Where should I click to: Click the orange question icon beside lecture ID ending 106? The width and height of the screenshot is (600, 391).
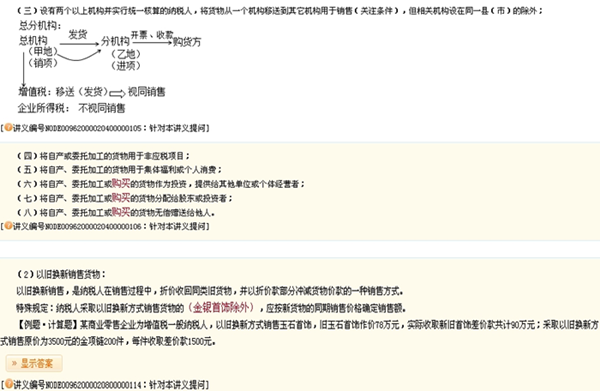[x=8, y=226]
